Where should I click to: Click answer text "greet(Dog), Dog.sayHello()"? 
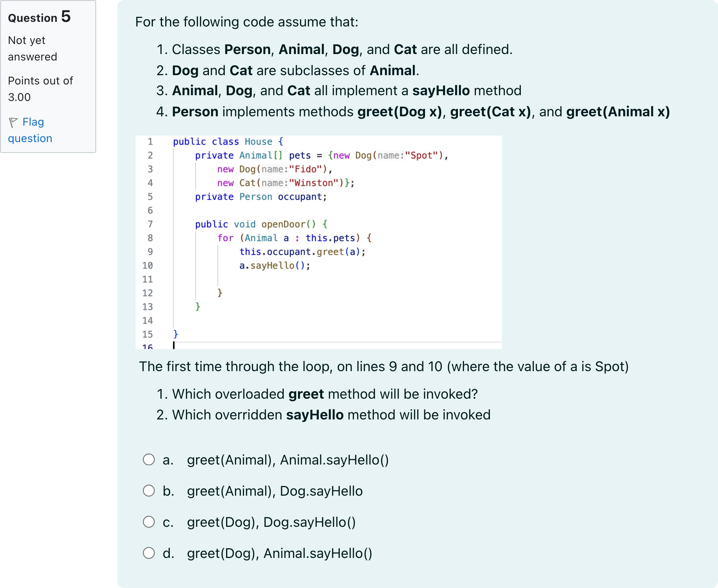coord(271,522)
